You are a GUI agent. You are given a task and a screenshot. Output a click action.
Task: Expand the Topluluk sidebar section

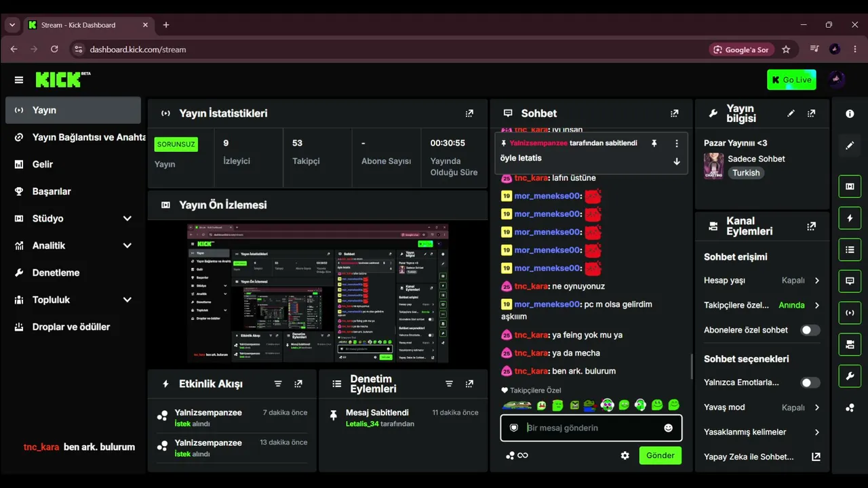pyautogui.click(x=127, y=300)
